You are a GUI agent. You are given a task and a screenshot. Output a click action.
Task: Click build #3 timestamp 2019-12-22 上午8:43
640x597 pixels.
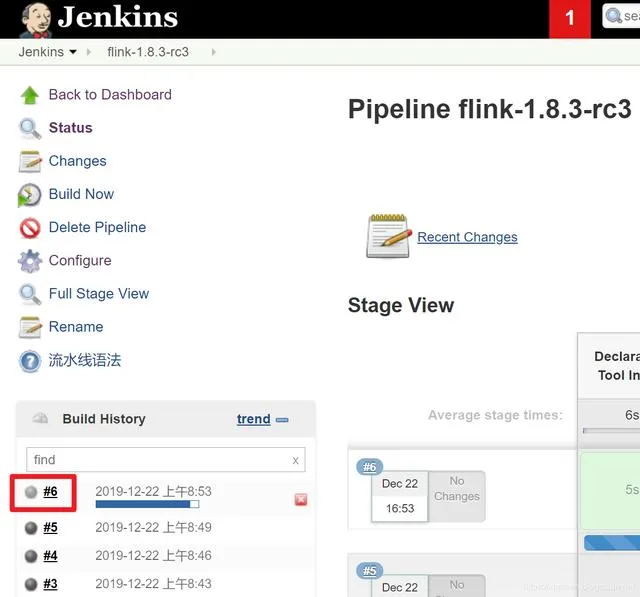(x=153, y=584)
